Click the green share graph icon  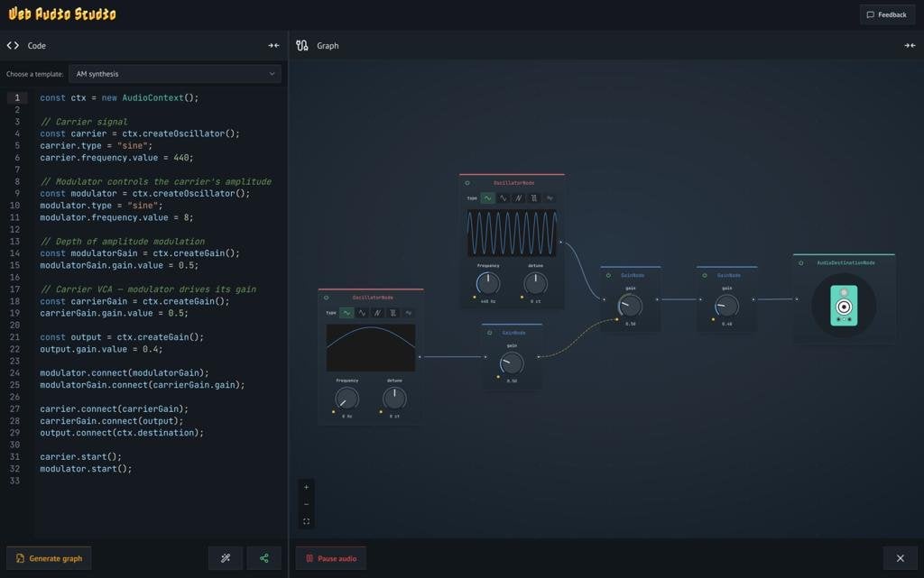(x=263, y=558)
